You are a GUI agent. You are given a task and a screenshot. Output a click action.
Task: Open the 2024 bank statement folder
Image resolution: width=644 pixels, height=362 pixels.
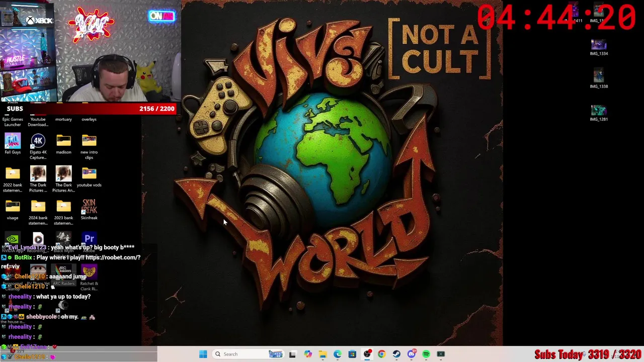tap(38, 212)
